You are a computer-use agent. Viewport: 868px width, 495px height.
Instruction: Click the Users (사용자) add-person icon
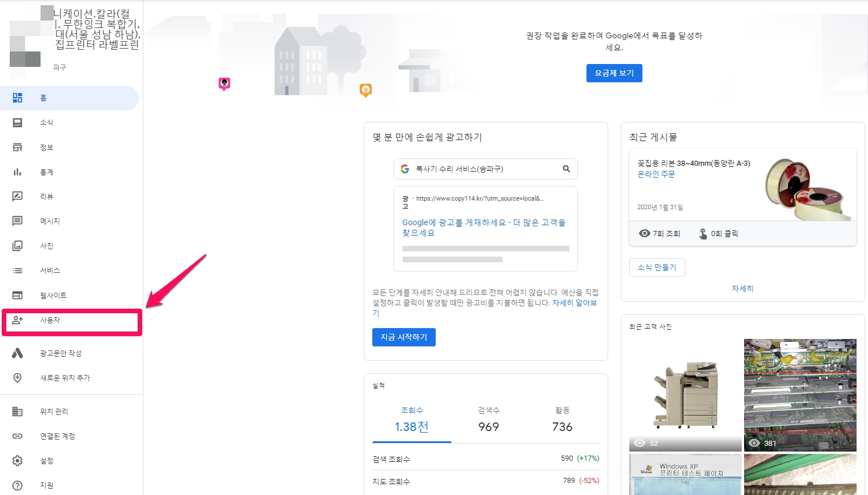click(x=18, y=320)
